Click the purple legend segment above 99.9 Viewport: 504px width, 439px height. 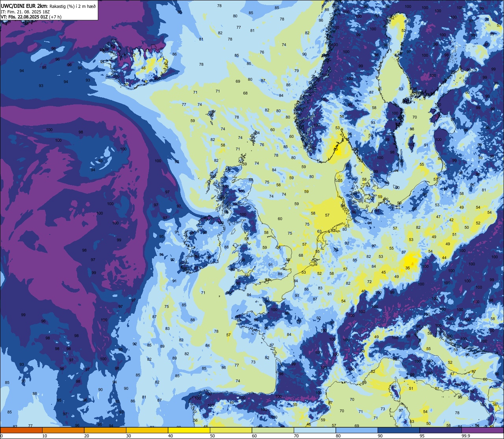point(482,430)
